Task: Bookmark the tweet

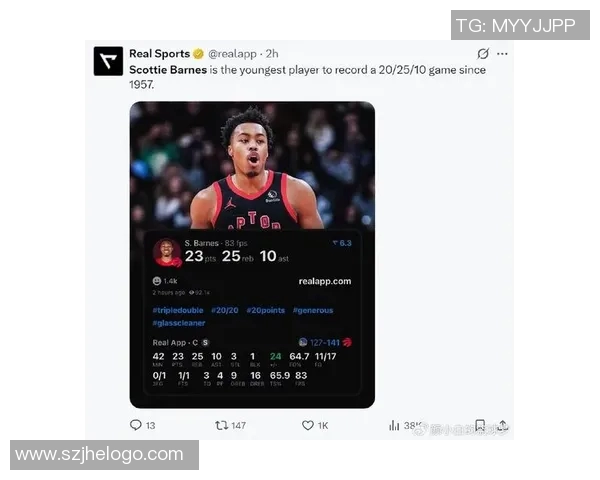Action: pyautogui.click(x=480, y=425)
